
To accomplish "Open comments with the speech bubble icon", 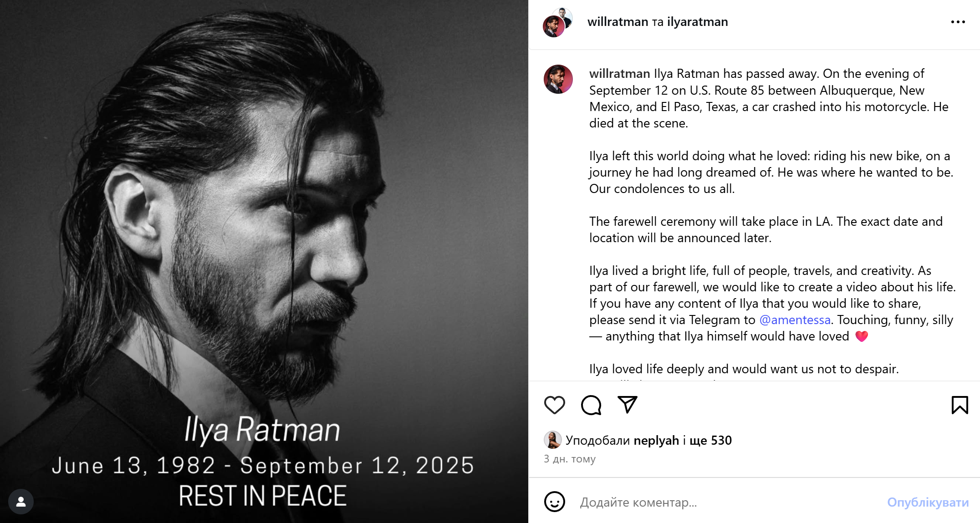I will (x=591, y=405).
